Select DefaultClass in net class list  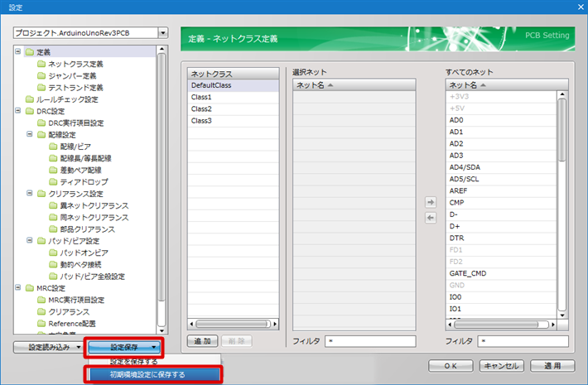pos(234,85)
